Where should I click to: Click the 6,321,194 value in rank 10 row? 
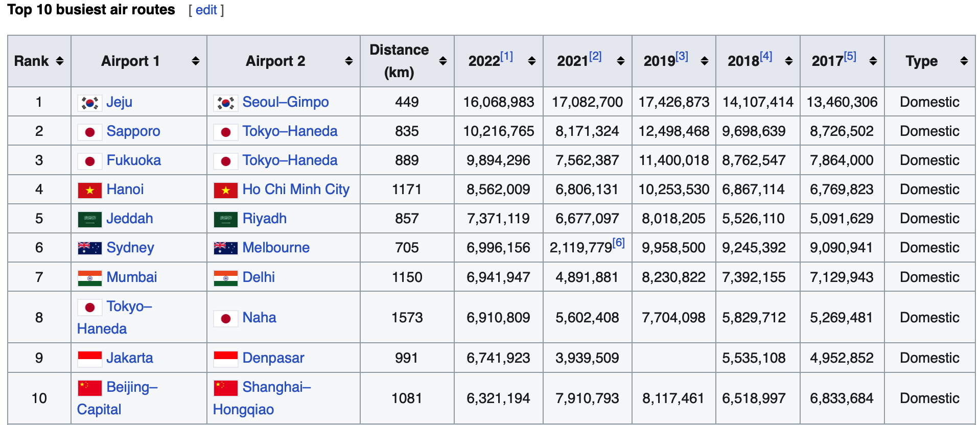click(x=499, y=398)
